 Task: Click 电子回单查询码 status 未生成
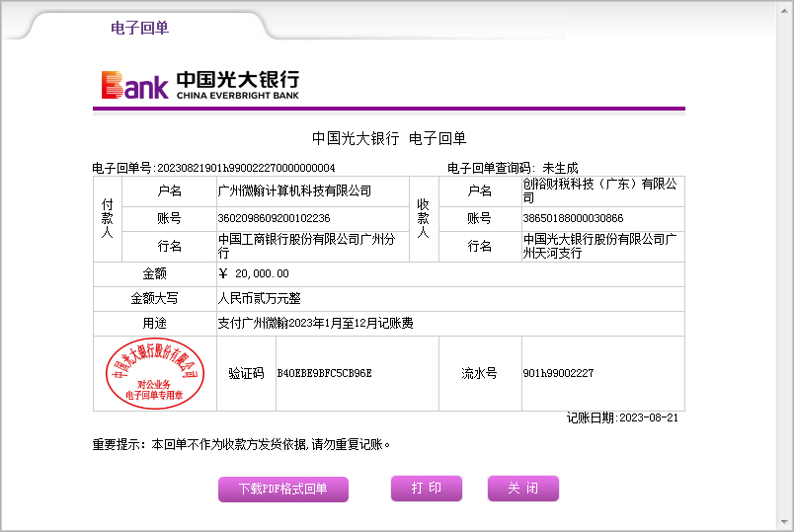560,168
